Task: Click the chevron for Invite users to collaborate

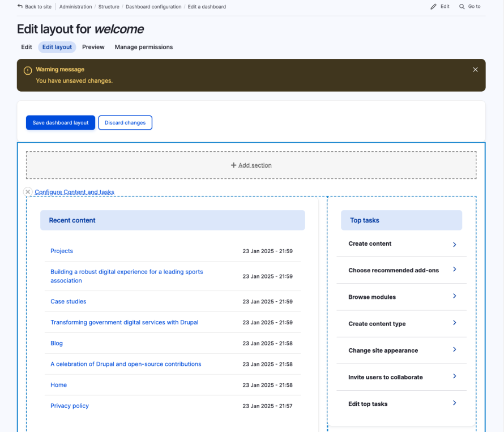Action: tap(455, 376)
